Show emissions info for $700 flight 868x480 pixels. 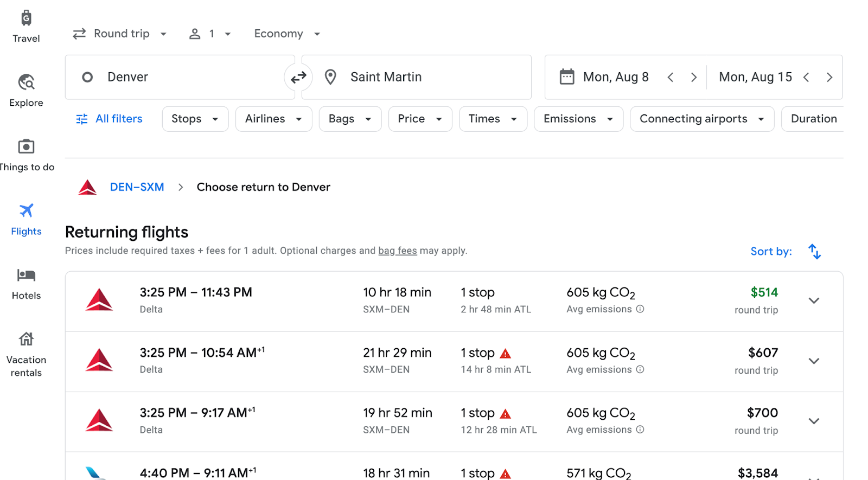640,430
